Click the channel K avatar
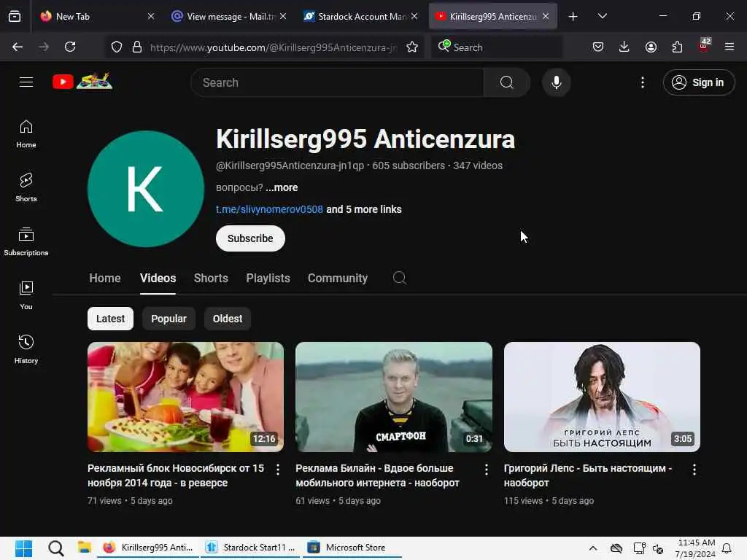Screen dimensions: 747x560 tap(146, 189)
